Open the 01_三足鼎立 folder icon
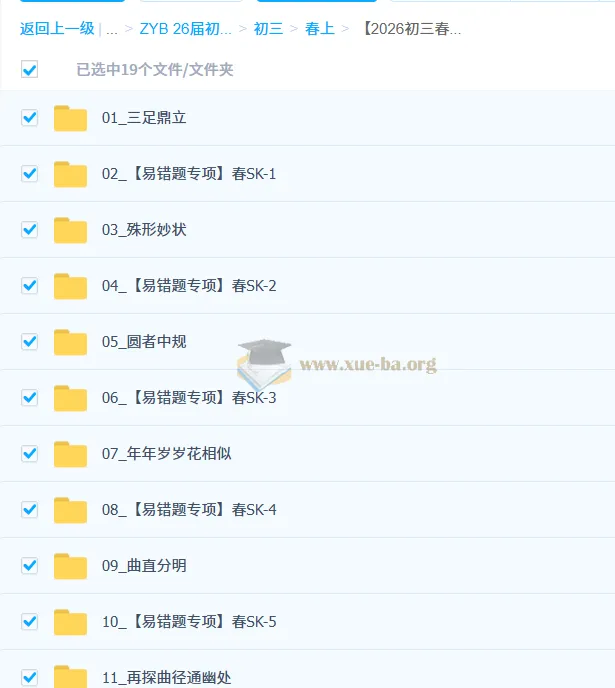 (70, 118)
